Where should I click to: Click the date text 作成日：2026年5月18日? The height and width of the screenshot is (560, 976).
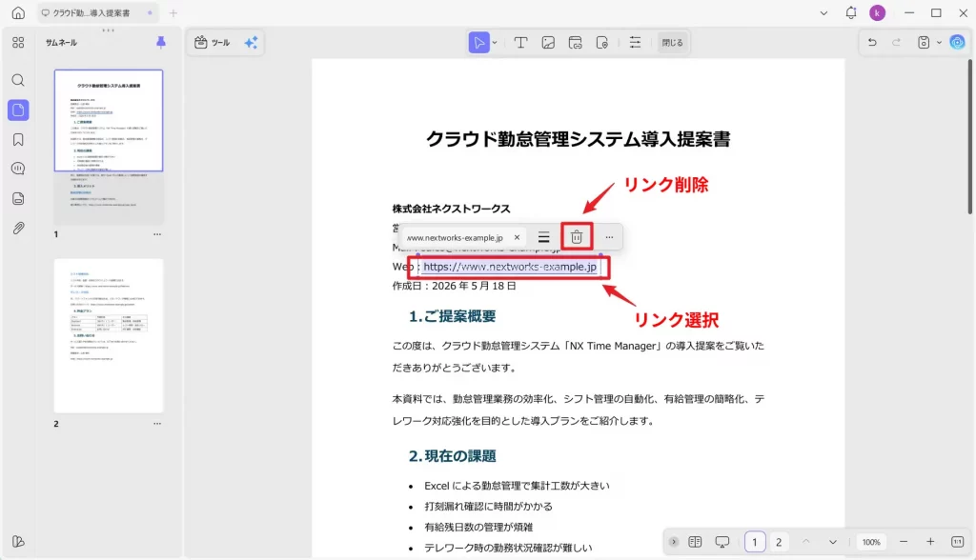pyautogui.click(x=455, y=287)
